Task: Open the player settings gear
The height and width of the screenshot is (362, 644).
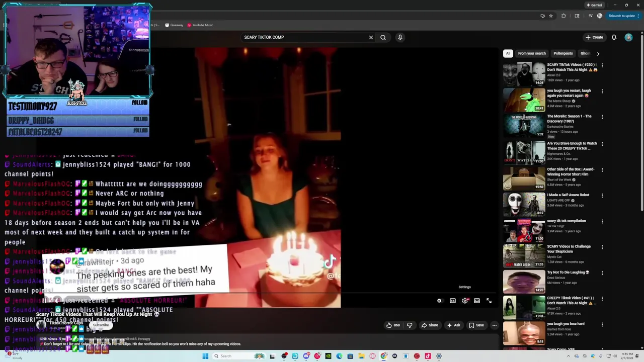Action: pyautogui.click(x=465, y=301)
